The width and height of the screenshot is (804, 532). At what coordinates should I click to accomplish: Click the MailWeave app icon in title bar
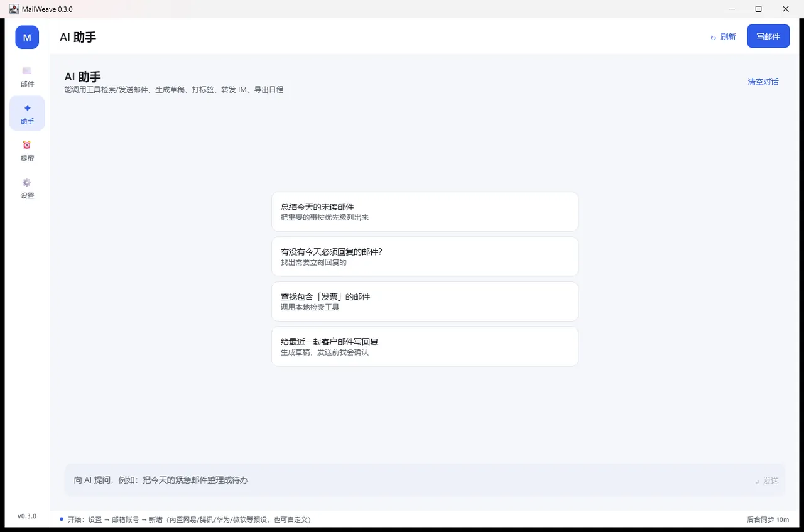click(14, 9)
